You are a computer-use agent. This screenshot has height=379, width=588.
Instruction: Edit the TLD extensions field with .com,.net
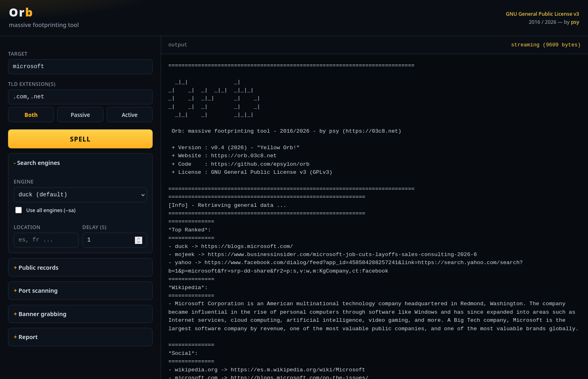click(x=80, y=97)
